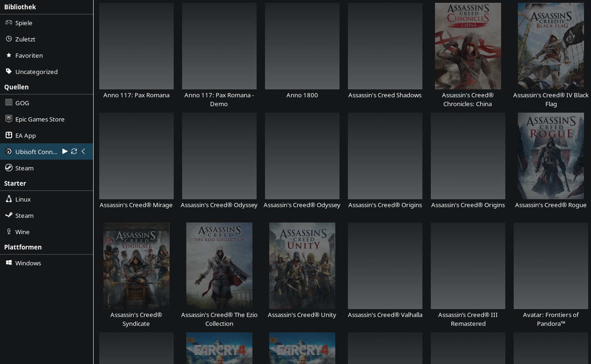Refresh the Ubisoft Connect library
This screenshot has height=364, width=591.
[74, 151]
